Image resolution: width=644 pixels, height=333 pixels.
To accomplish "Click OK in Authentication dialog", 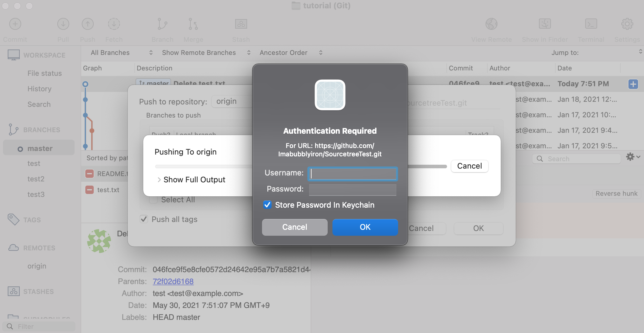I will click(365, 227).
